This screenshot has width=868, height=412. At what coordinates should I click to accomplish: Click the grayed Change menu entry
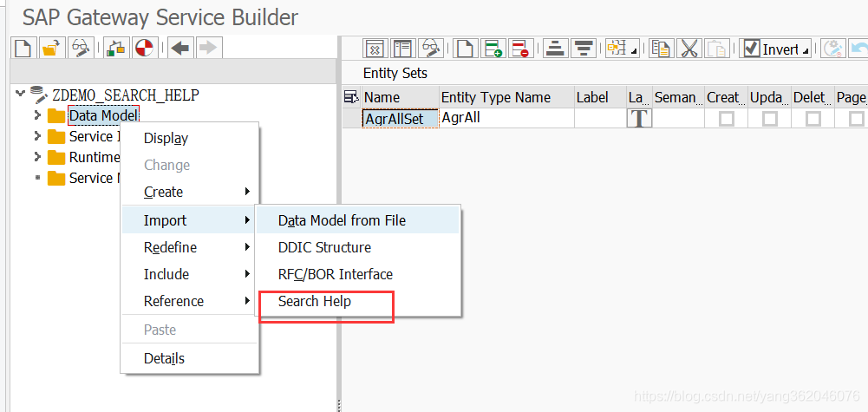[190, 165]
